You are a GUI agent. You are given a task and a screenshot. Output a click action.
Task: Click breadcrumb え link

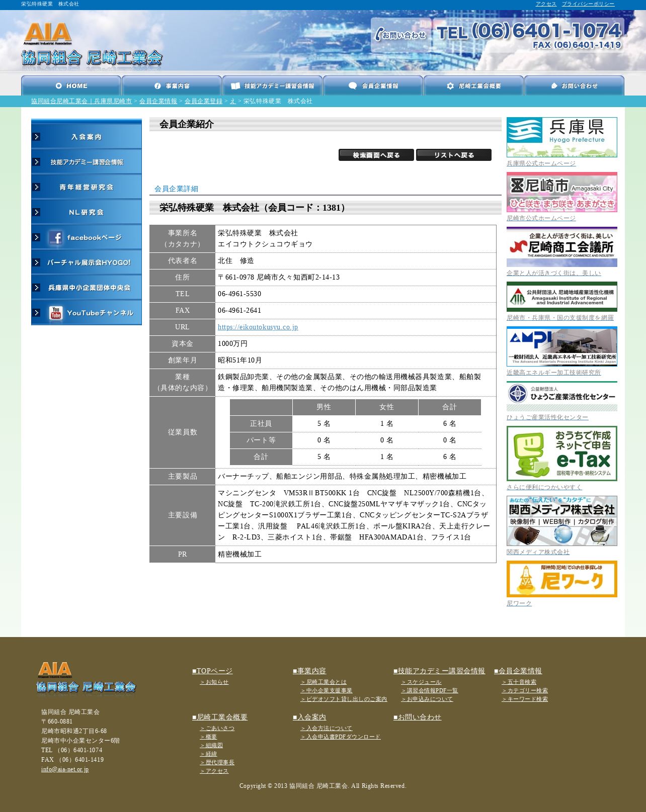click(232, 101)
